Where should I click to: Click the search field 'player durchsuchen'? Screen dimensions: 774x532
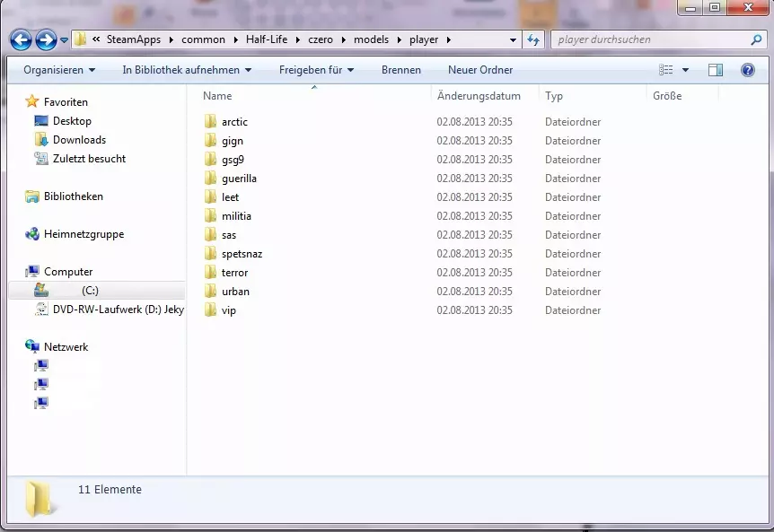tap(649, 39)
